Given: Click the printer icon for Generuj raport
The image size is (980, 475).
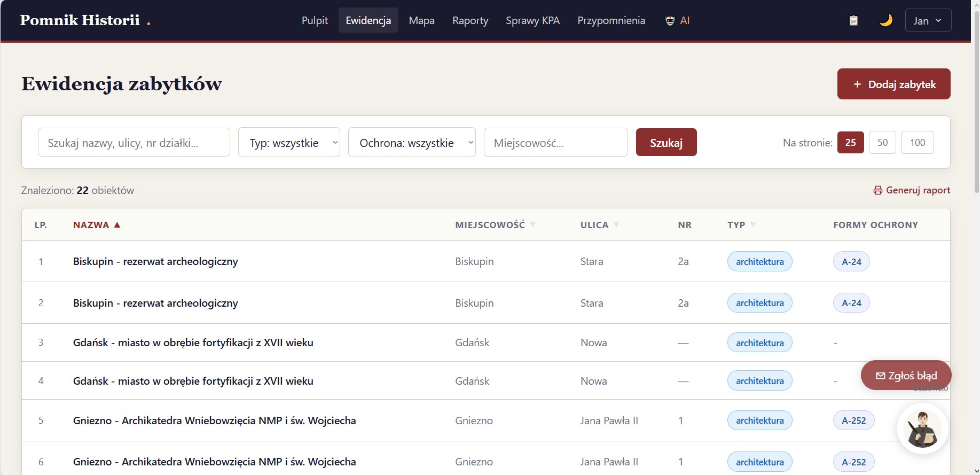Looking at the screenshot, I should (877, 190).
